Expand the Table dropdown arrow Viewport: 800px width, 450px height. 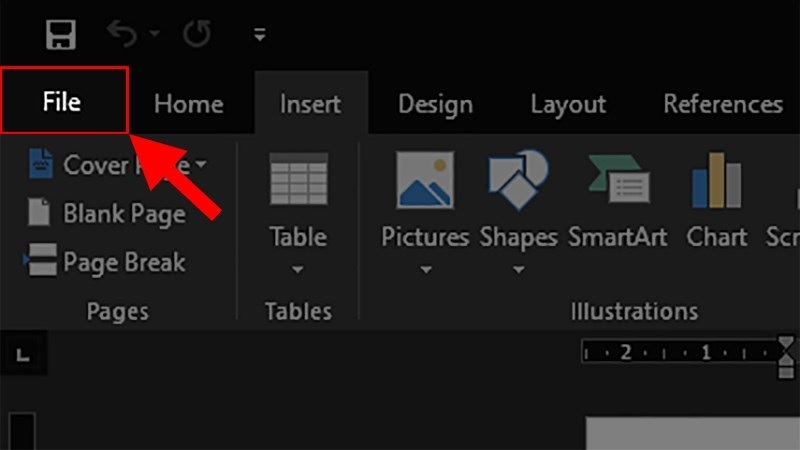298,269
